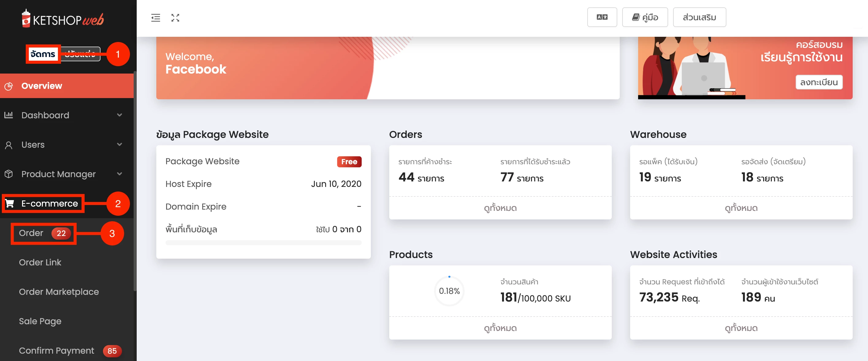The height and width of the screenshot is (361, 868).
Task: Click the 44 รายการ unpaid orders count
Action: coord(421,177)
